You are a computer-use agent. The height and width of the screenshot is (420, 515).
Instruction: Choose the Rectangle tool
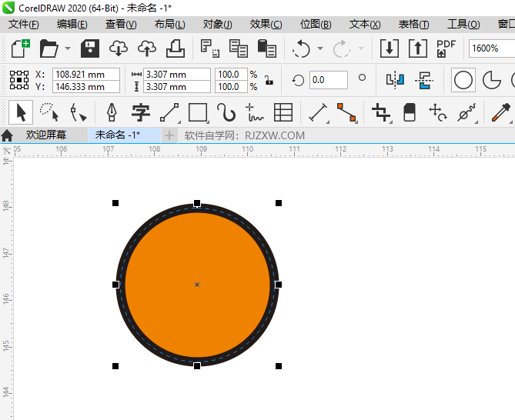[198, 112]
